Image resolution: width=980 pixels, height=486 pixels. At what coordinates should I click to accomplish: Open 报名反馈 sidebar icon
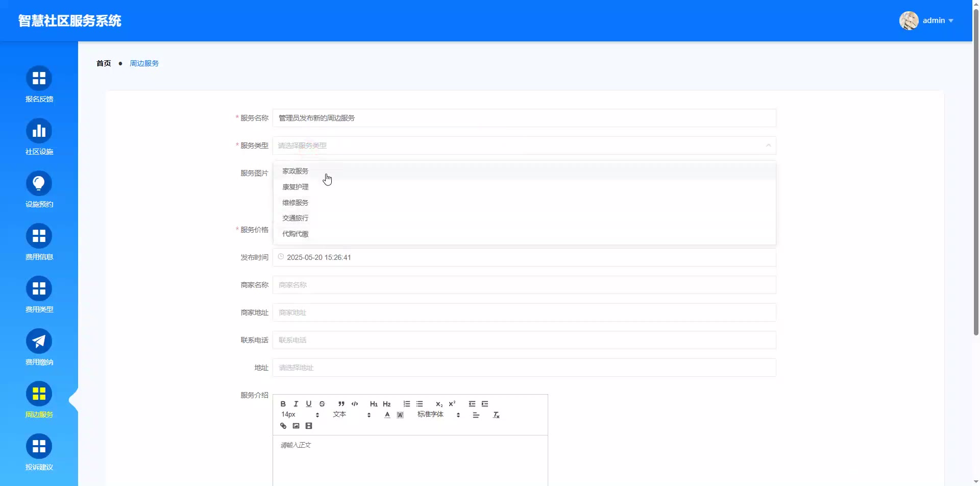click(x=39, y=78)
